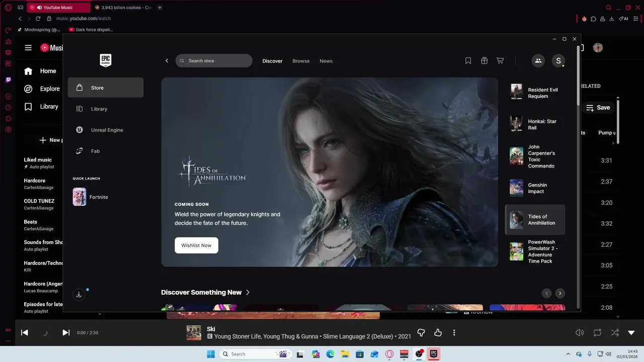The image size is (644, 362).
Task: Open the Opera GX AI assistant button
Action: [x=624, y=19]
